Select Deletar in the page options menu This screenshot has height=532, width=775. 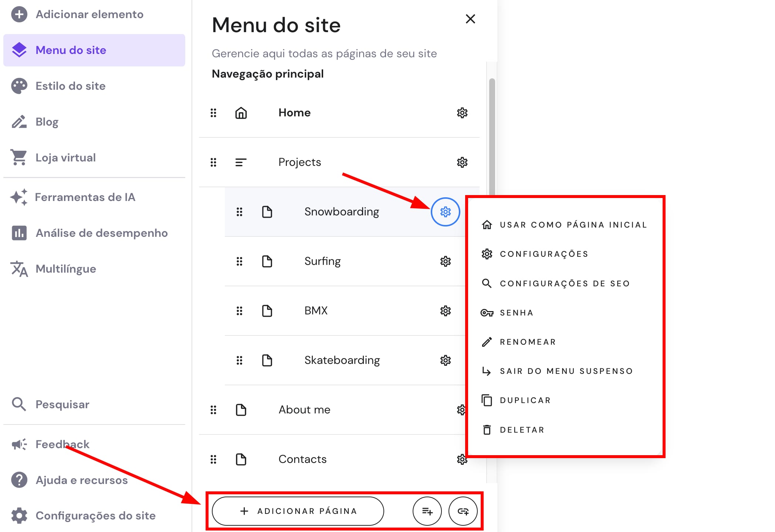pos(521,429)
